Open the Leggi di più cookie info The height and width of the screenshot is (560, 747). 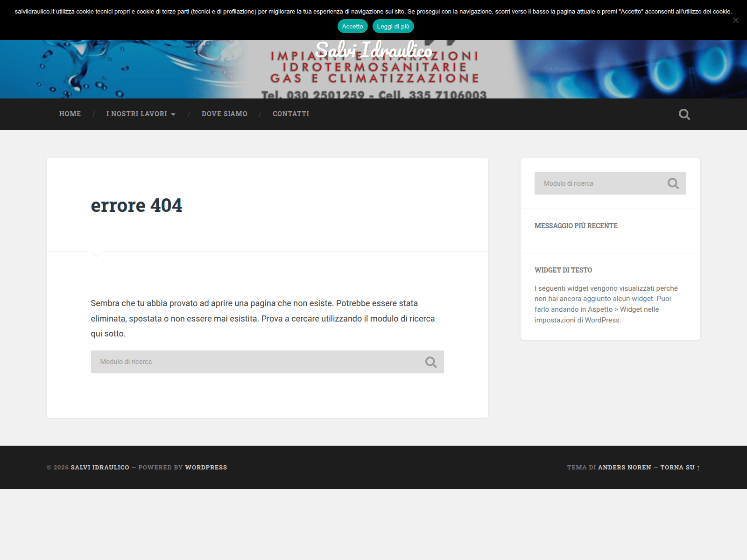393,27
